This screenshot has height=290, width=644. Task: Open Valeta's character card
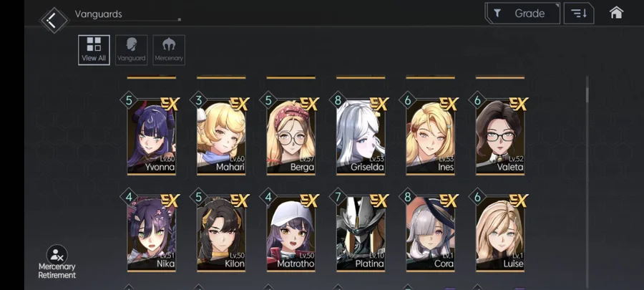pos(500,137)
